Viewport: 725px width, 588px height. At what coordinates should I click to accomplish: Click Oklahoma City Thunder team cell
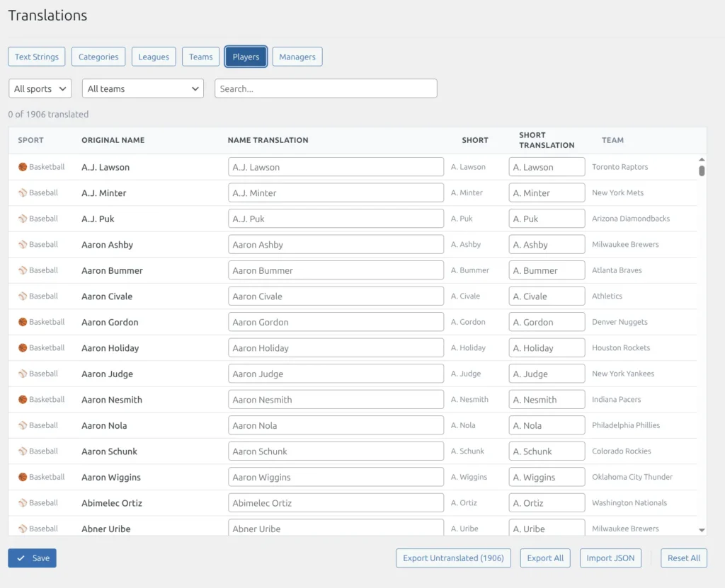632,477
